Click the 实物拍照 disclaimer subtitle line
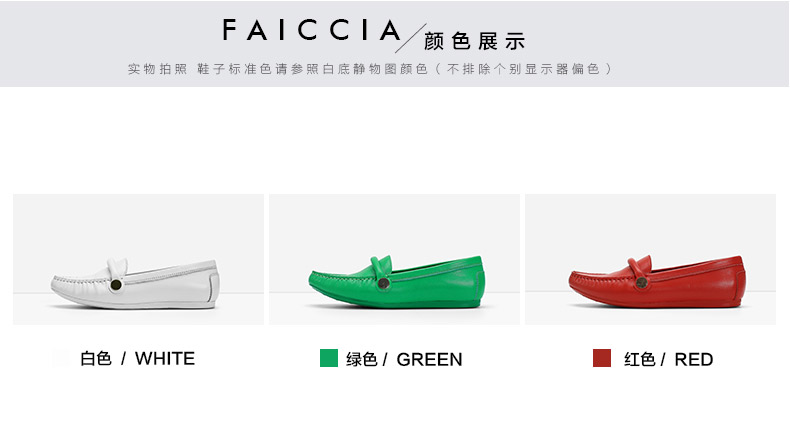 [370, 69]
